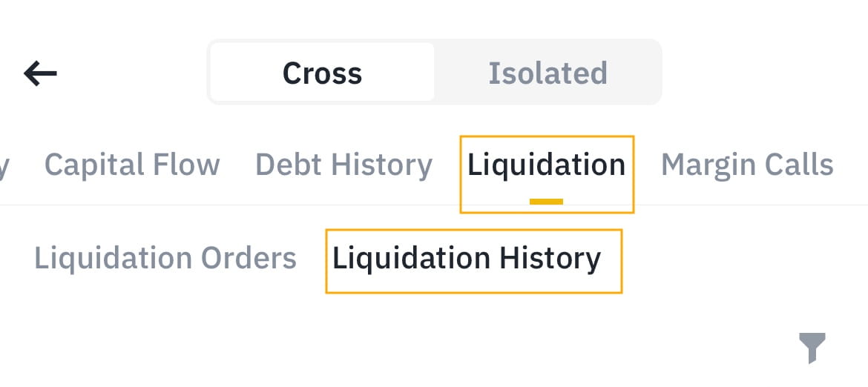View capital flow records
This screenshot has width=868, height=387.
pyautogui.click(x=132, y=165)
